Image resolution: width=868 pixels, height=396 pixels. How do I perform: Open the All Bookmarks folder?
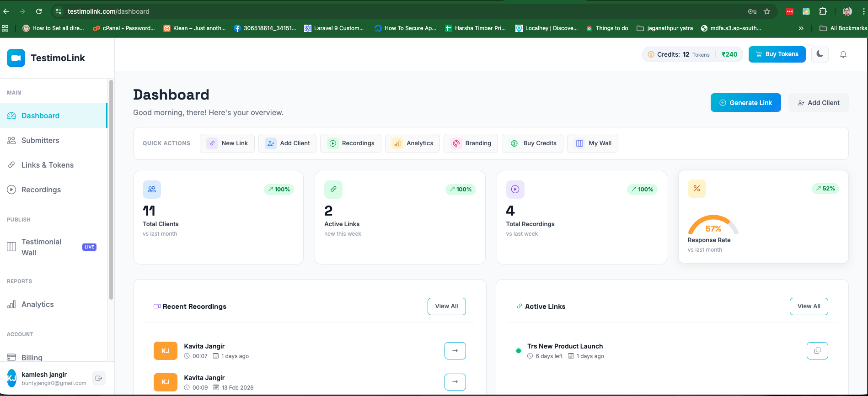coord(843,28)
